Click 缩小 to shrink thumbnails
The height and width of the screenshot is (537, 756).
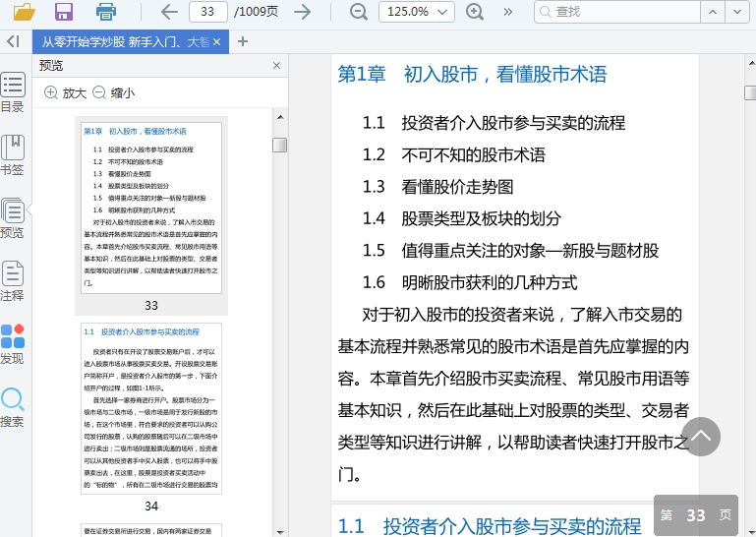[x=113, y=92]
